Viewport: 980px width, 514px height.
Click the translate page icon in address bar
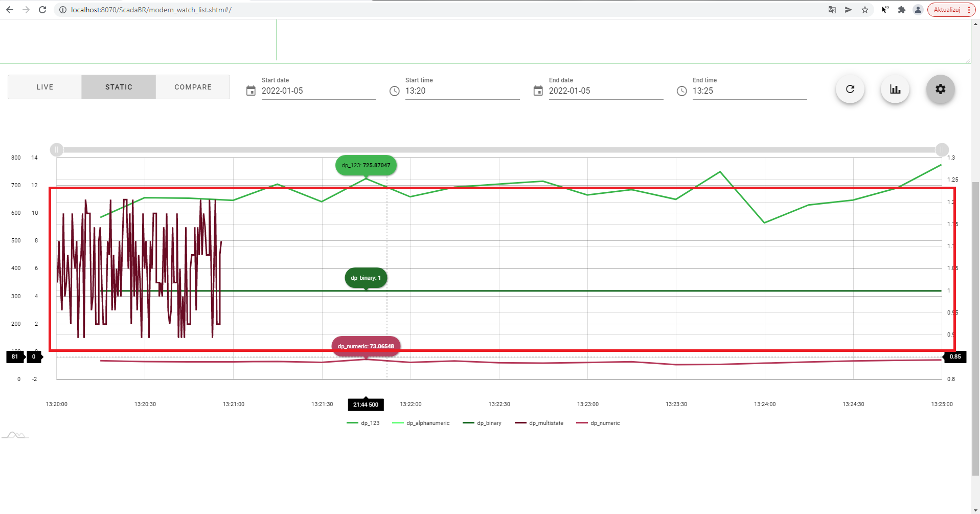[832, 9]
